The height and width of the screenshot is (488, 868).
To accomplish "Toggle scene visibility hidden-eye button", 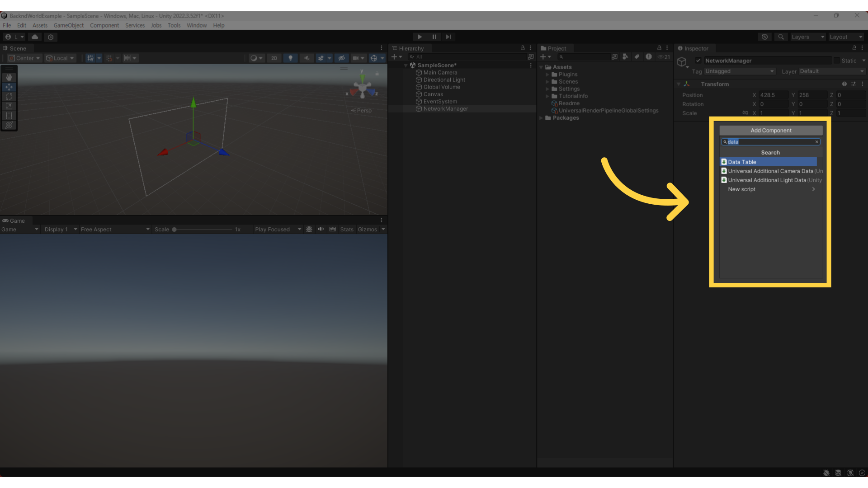I will pos(342,58).
